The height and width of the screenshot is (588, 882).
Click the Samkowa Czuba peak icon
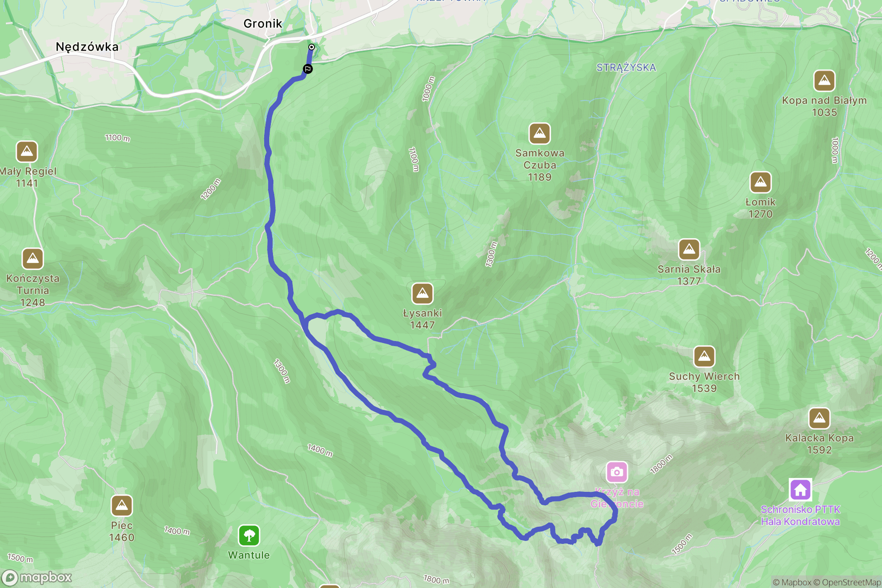[x=540, y=134]
